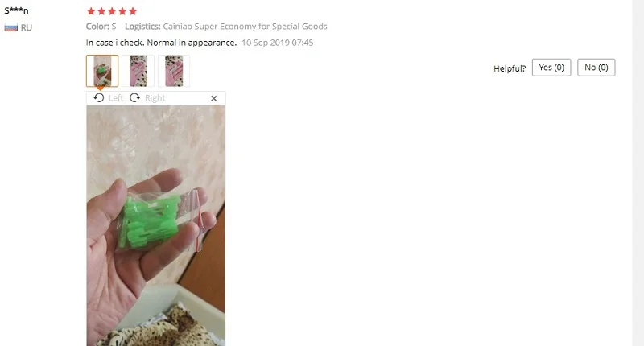Viewport: 644px width, 346px height.
Task: Click the enlarged photo of hand holding bag
Action: tap(155, 225)
